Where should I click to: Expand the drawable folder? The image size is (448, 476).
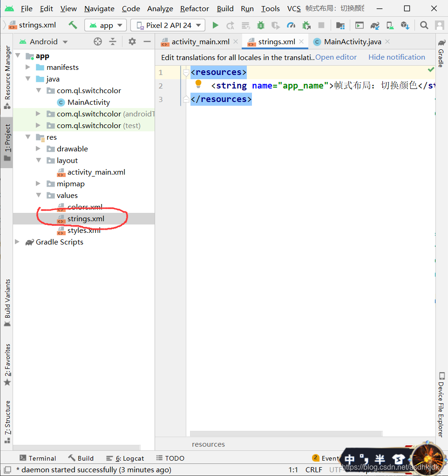(38, 149)
